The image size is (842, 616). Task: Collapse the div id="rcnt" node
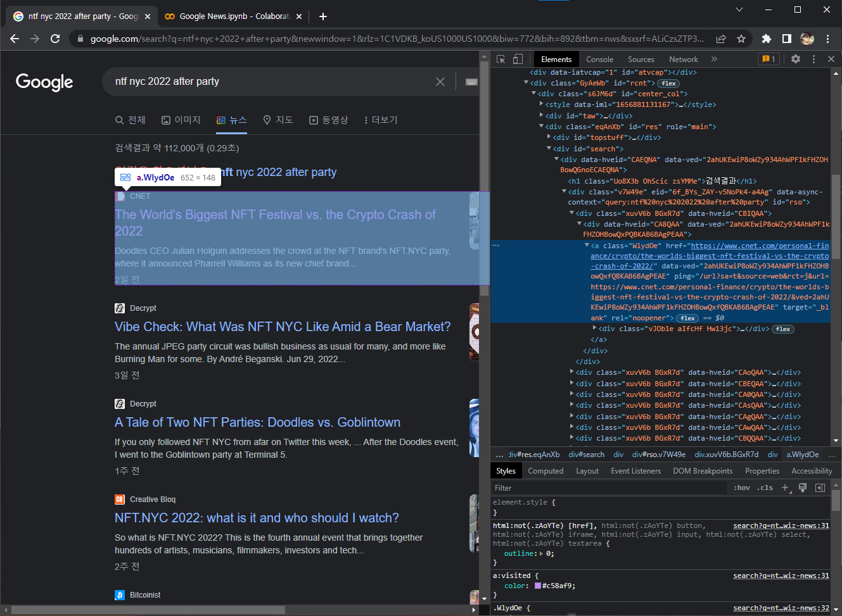526,83
